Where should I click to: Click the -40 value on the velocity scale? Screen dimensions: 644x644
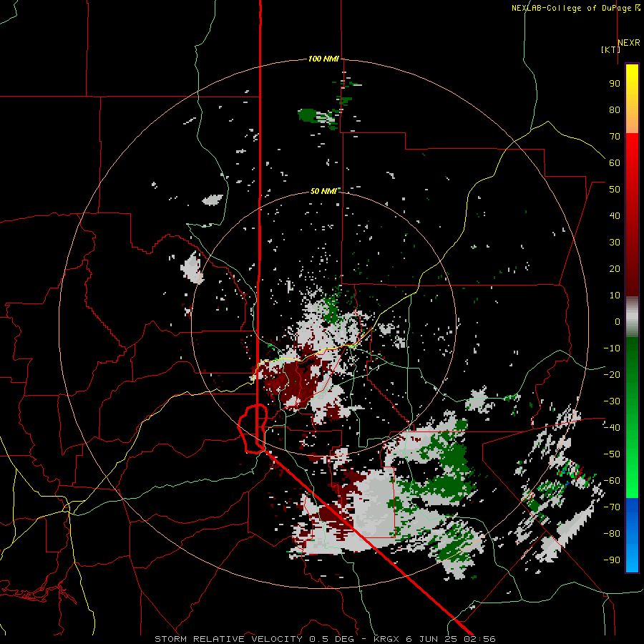click(612, 428)
